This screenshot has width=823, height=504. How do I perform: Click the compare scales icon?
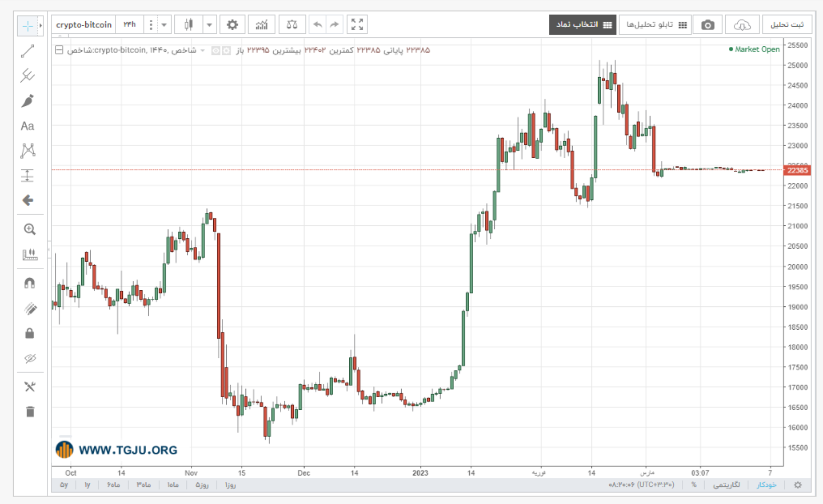[292, 24]
